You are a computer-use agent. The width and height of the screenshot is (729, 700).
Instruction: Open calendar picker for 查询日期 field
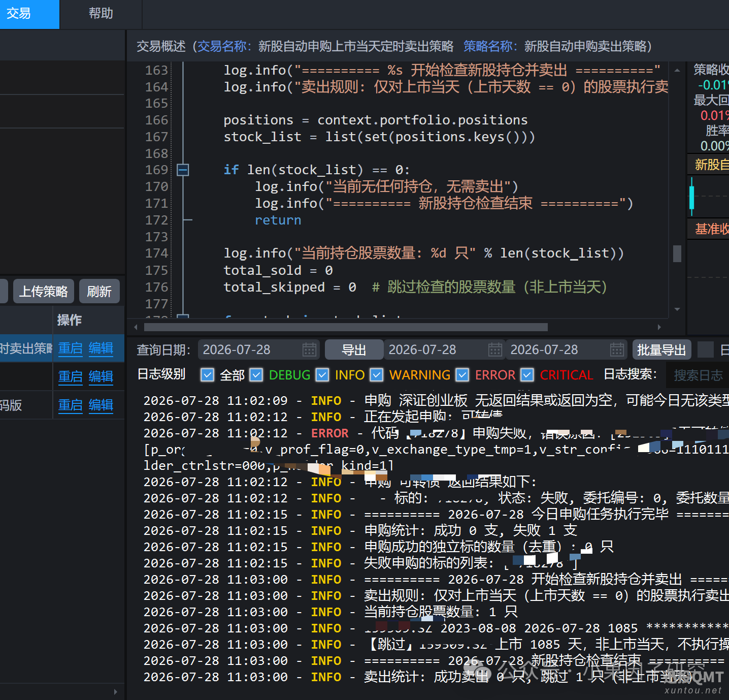coord(309,349)
